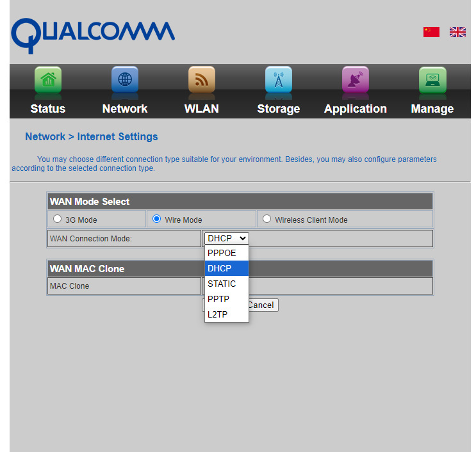This screenshot has width=476, height=452.
Task: Click the purple Application satellite icon
Action: 356,80
